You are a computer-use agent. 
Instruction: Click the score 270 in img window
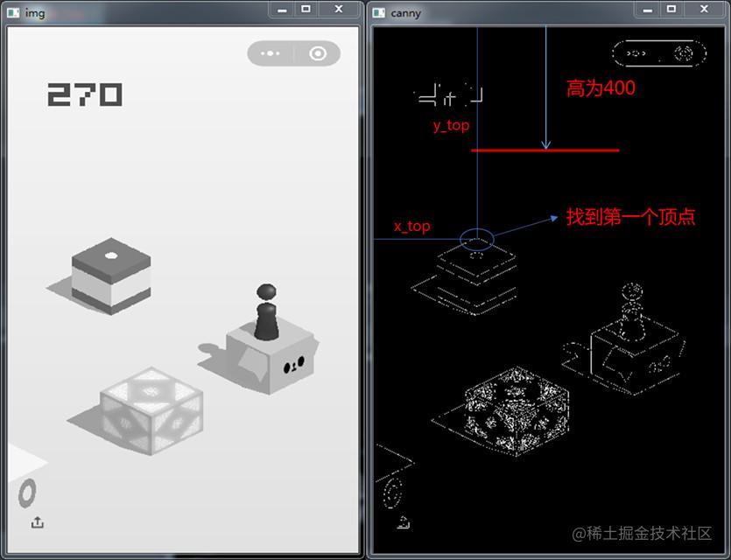[85, 94]
